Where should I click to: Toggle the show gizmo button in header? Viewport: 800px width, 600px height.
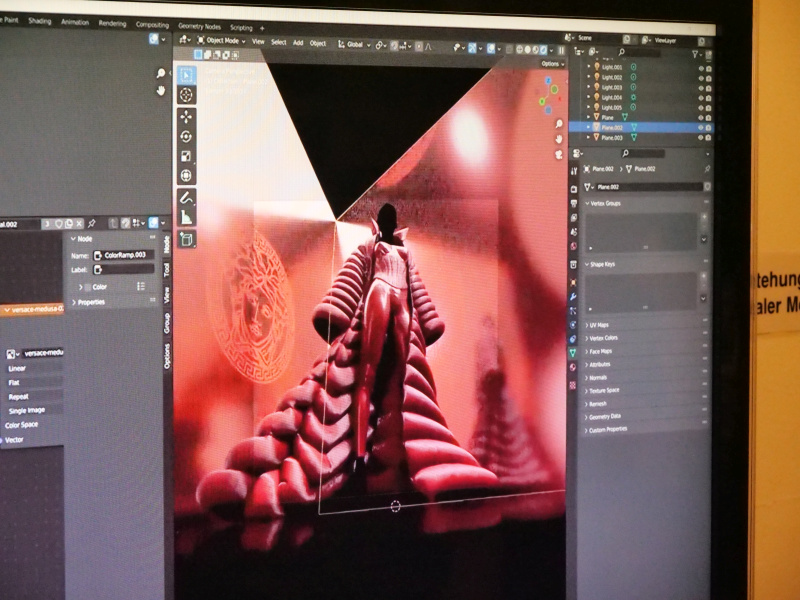(x=472, y=48)
